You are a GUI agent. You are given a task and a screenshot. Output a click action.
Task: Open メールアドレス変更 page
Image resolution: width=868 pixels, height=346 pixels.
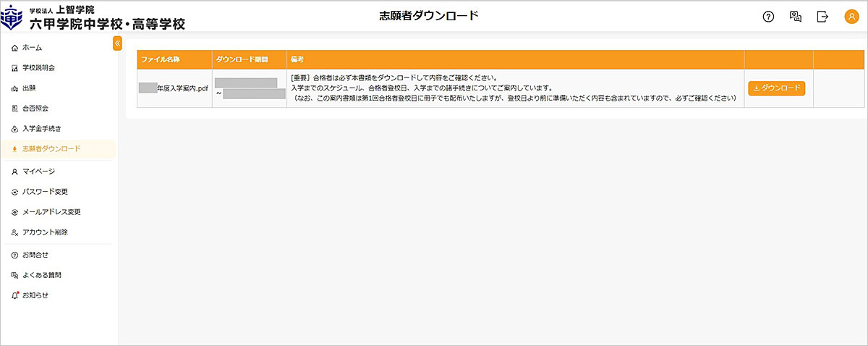51,212
